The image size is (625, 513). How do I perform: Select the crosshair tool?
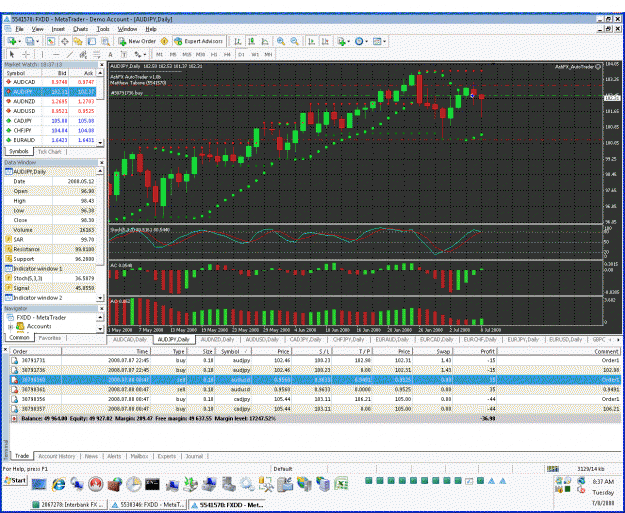pos(26,54)
